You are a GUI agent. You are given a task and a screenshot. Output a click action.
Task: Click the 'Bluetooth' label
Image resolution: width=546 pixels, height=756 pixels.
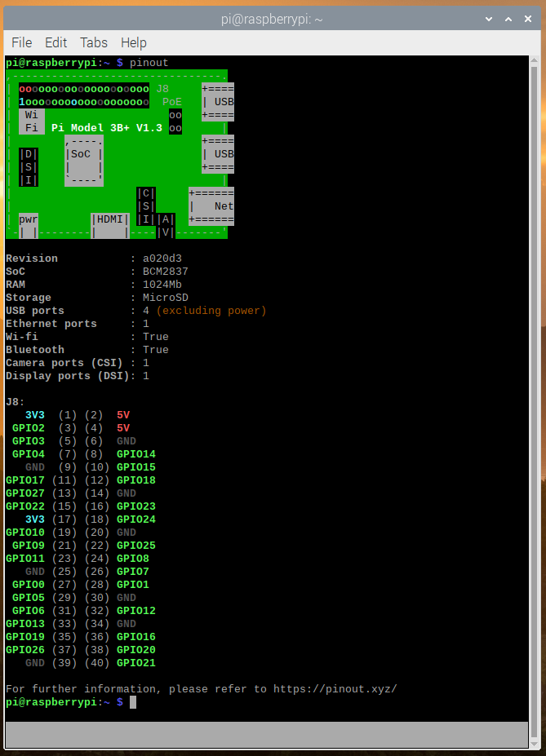tap(35, 350)
